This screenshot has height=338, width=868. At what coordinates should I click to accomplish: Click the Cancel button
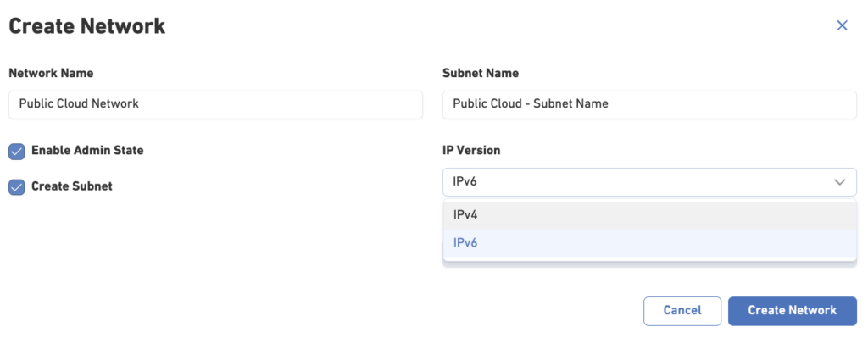click(682, 311)
